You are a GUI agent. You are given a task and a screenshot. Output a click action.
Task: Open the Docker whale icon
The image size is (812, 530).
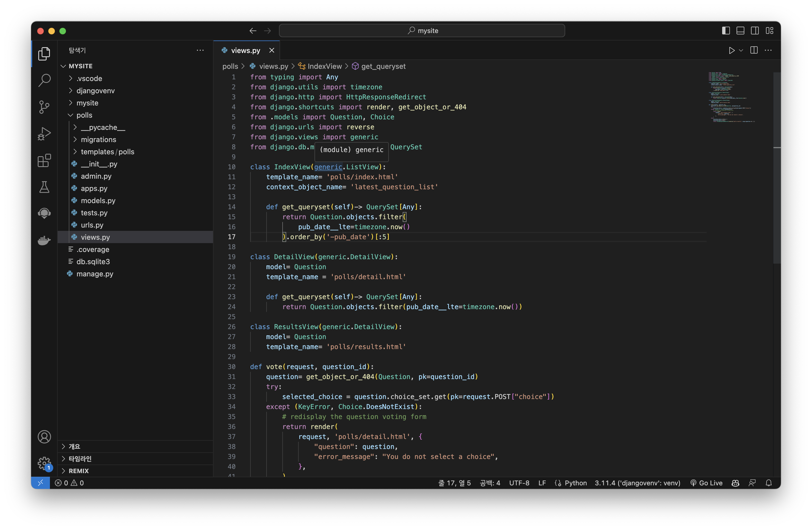click(44, 240)
